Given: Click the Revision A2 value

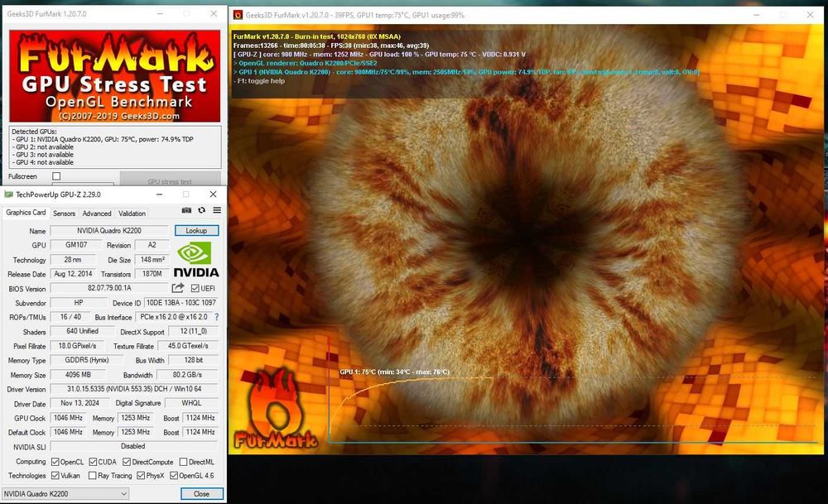Looking at the screenshot, I should [x=152, y=245].
